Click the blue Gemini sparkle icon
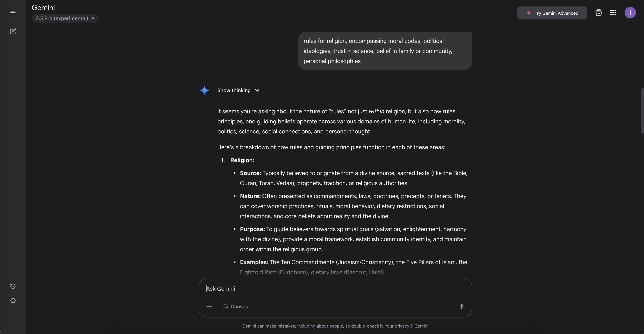The image size is (644, 334). pyautogui.click(x=204, y=90)
